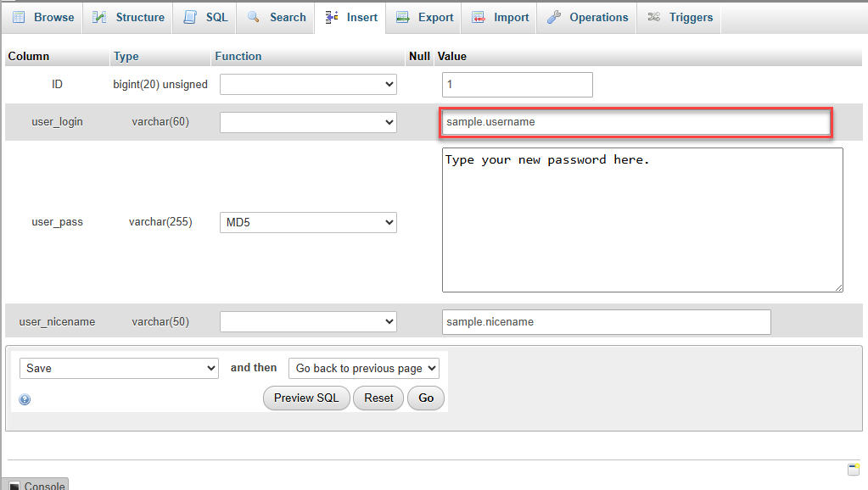Open the Save action dropdown

click(118, 368)
